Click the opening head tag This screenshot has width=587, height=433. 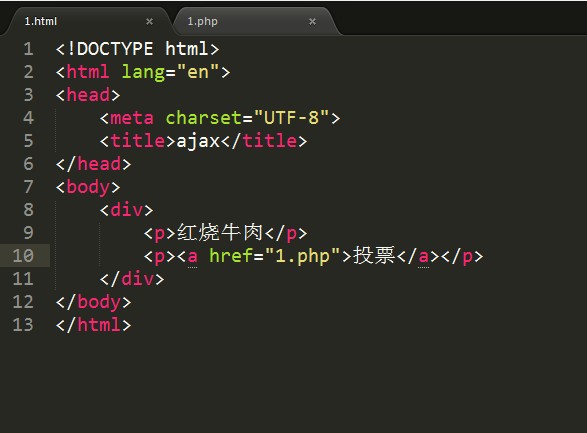pyautogui.click(x=88, y=95)
